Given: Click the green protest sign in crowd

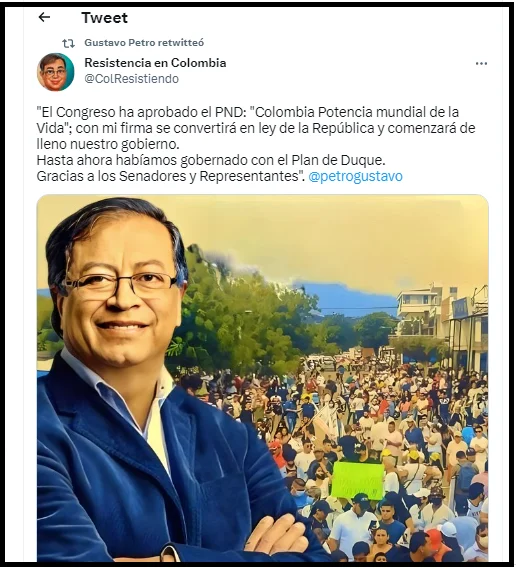Looking at the screenshot, I should pyautogui.click(x=358, y=481).
